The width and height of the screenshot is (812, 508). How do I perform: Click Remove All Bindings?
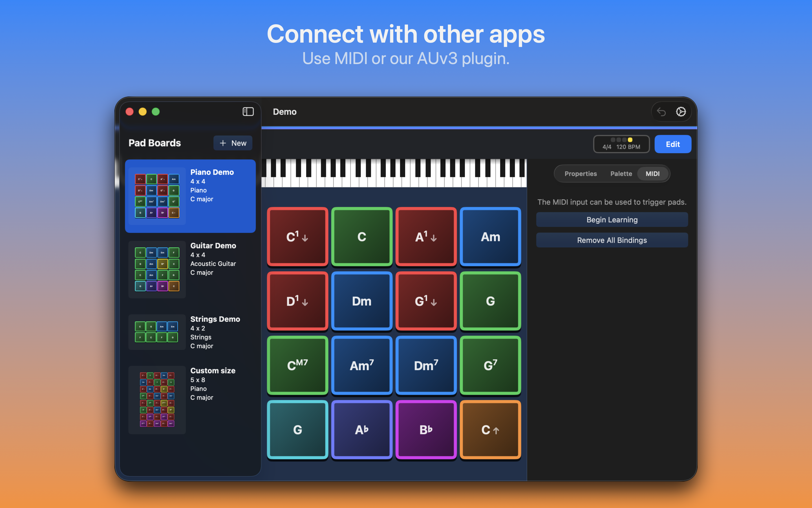[612, 240]
